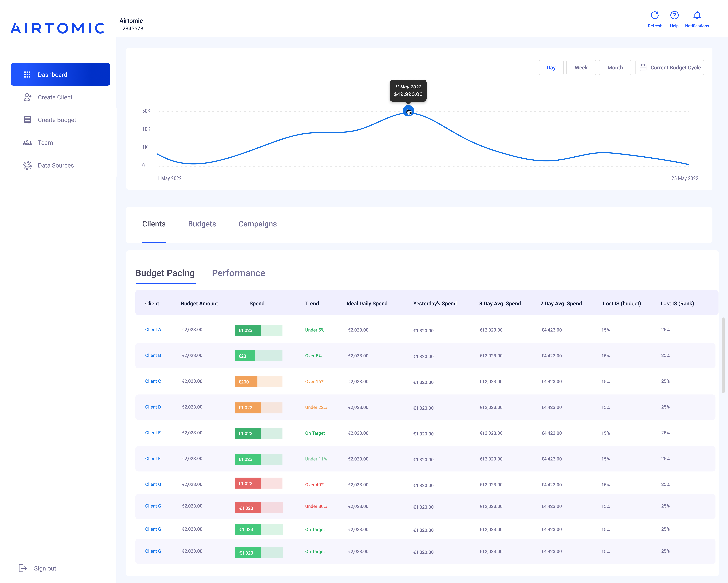Click the Refresh icon
This screenshot has height=583, width=728.
click(655, 15)
